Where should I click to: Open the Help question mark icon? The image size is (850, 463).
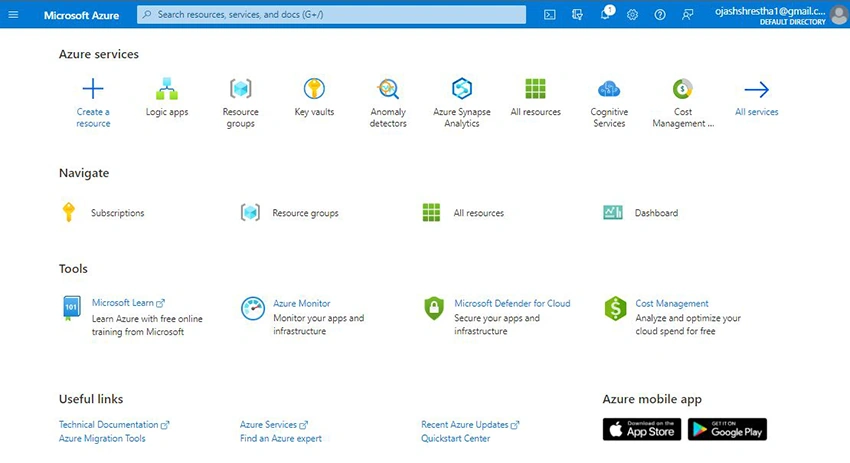(x=660, y=15)
